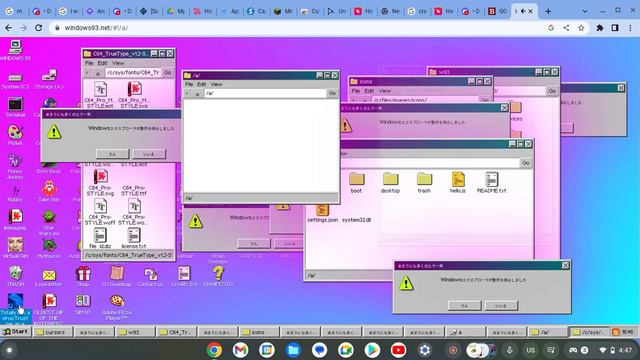Reload the windows93.net page
The height and width of the screenshot is (360, 640).
(x=38, y=28)
